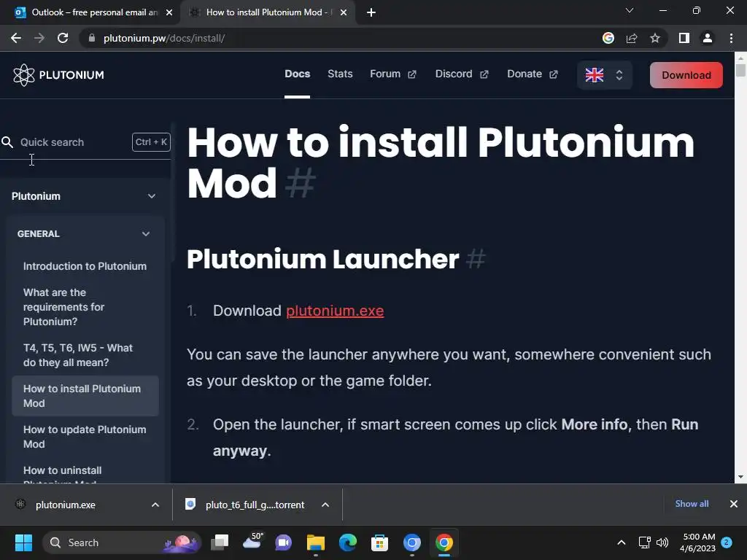This screenshot has width=747, height=560.
Task: Close the How to install Plutonium tab
Action: click(344, 12)
